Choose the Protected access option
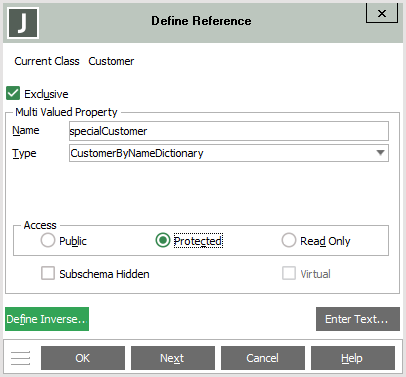The width and height of the screenshot is (406, 377). [x=163, y=240]
